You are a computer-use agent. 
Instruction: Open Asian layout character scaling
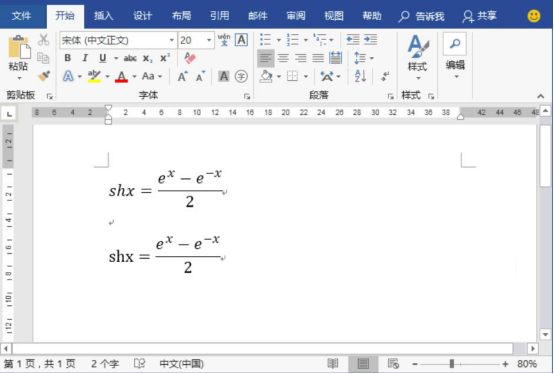[x=327, y=76]
